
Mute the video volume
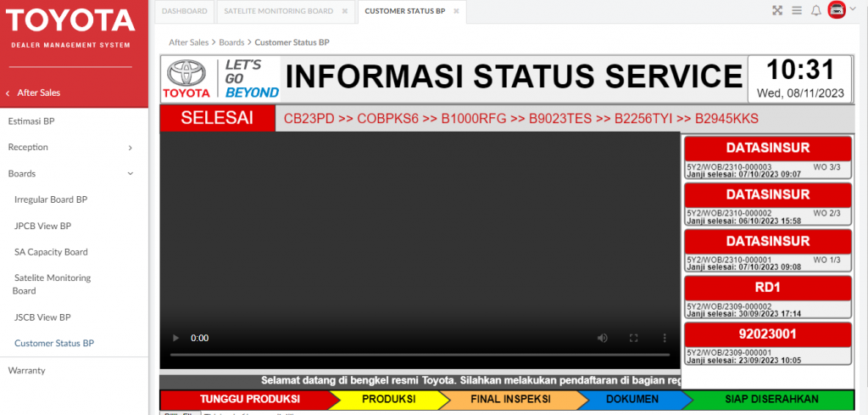[603, 338]
